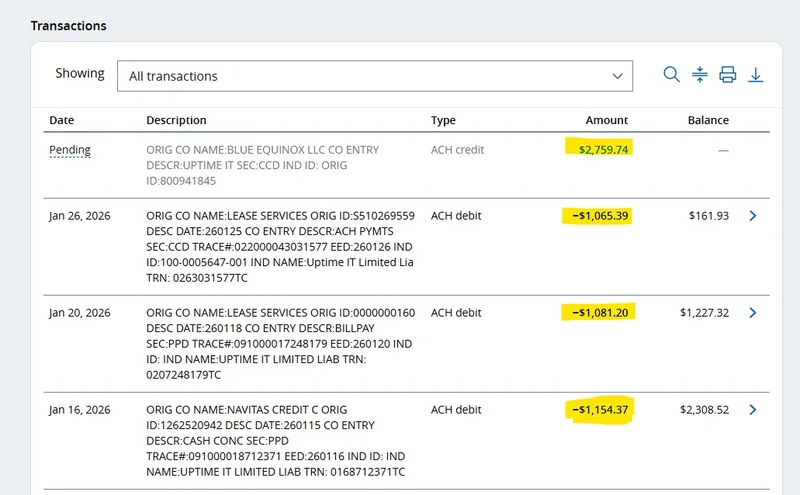Open the search transactions magnifier icon

coord(671,75)
